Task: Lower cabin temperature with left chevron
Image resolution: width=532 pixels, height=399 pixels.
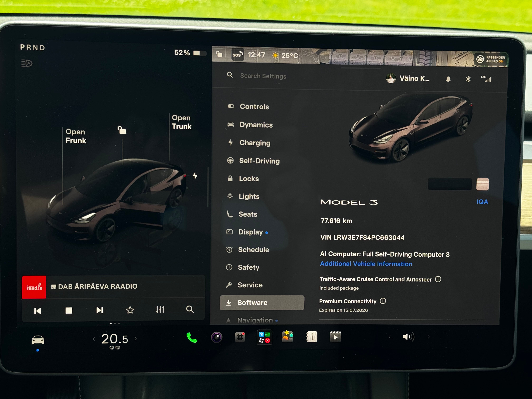Action: pyautogui.click(x=94, y=339)
